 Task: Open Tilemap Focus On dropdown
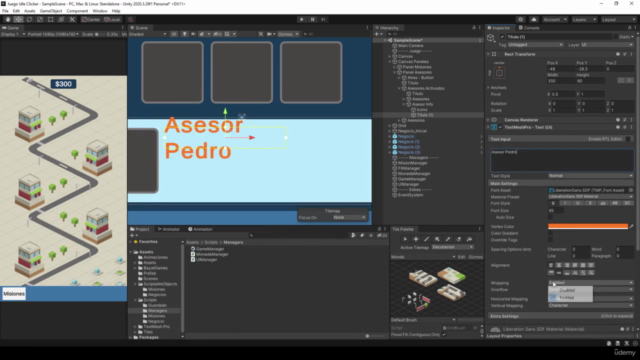[x=349, y=218]
